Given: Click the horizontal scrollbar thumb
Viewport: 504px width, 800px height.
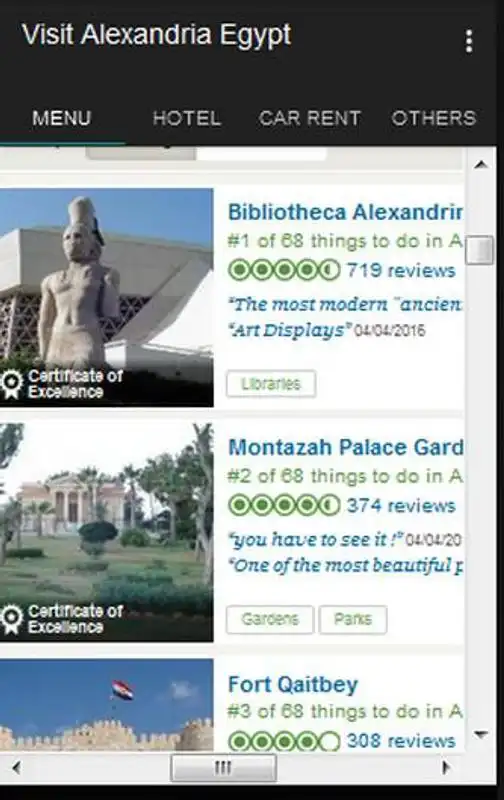Looking at the screenshot, I should point(223,768).
